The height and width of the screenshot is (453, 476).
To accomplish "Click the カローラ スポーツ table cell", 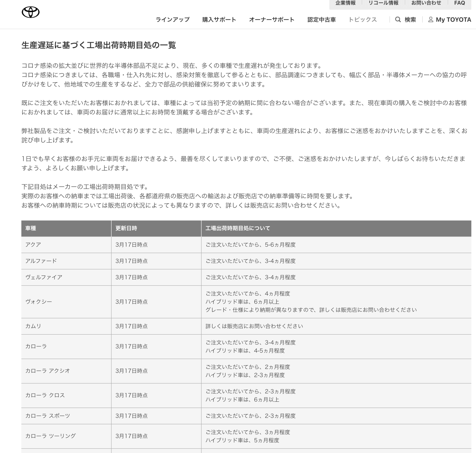I will [66, 416].
